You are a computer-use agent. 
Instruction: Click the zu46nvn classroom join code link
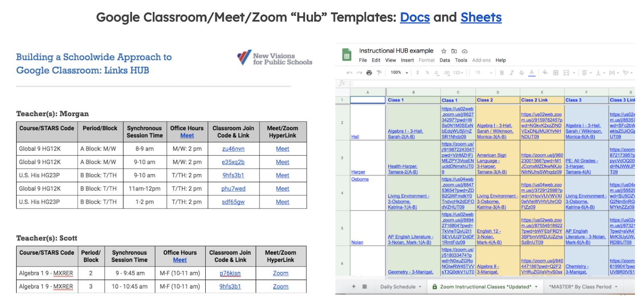pyautogui.click(x=233, y=149)
